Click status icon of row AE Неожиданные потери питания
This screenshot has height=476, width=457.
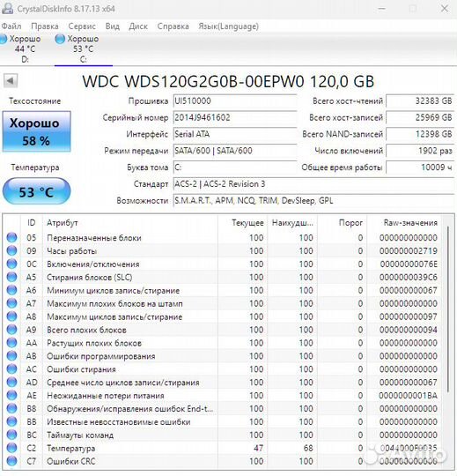click(11, 395)
